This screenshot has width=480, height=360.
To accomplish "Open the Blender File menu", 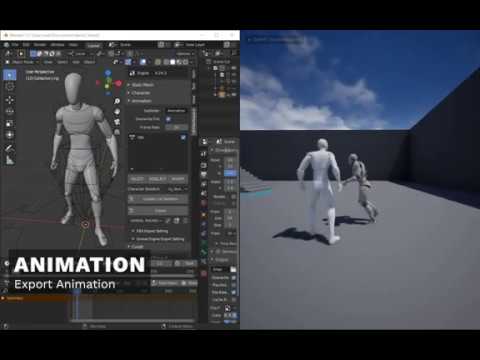I will pos(15,45).
